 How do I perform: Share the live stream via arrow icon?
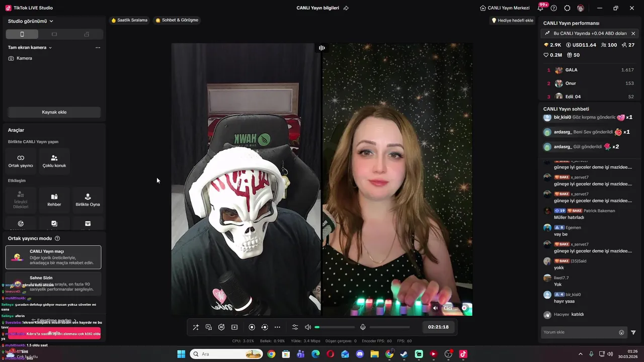(346, 8)
